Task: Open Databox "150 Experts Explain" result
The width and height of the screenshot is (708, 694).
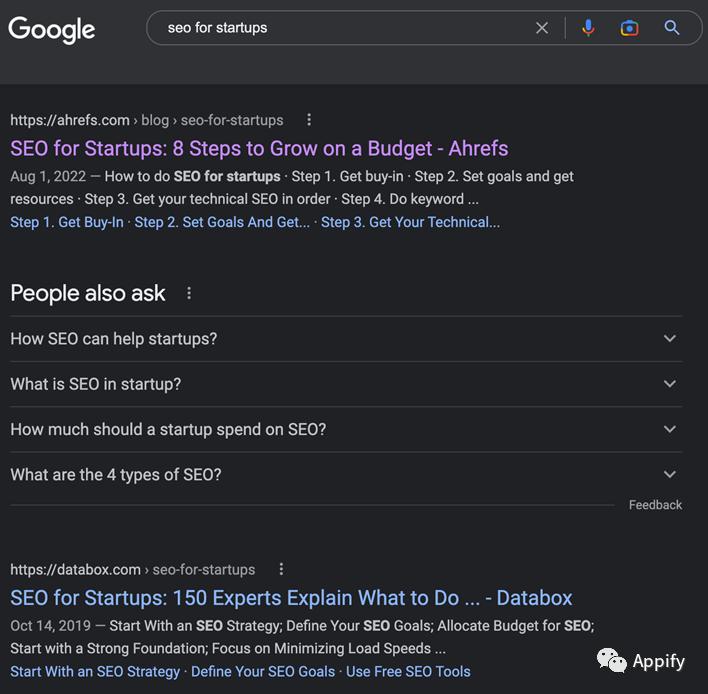Action: tap(291, 598)
